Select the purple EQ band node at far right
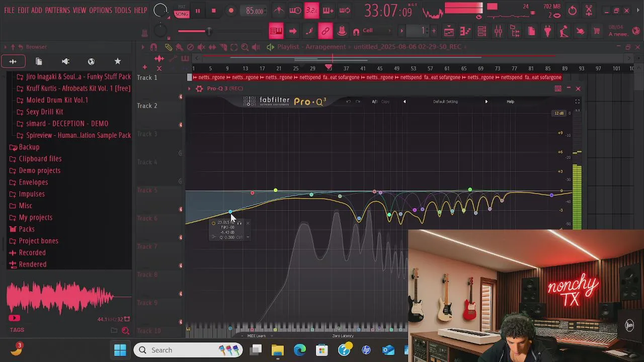 click(x=552, y=195)
